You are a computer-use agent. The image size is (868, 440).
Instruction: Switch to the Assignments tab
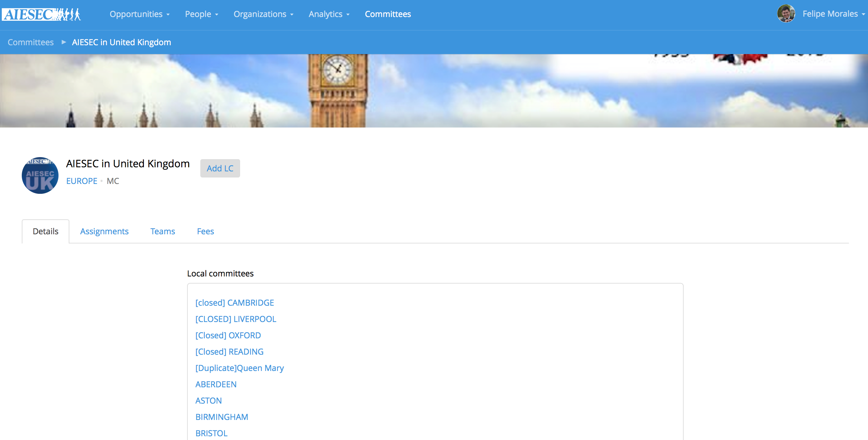pos(104,232)
